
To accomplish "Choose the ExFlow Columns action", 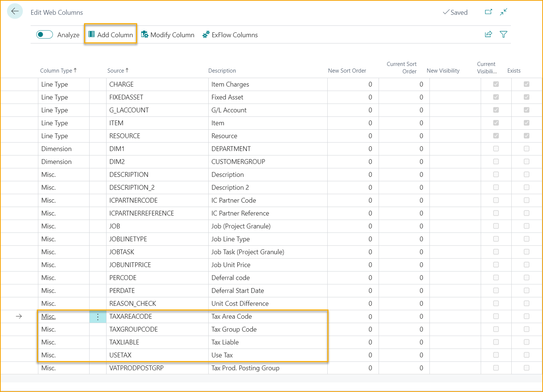I will (234, 35).
